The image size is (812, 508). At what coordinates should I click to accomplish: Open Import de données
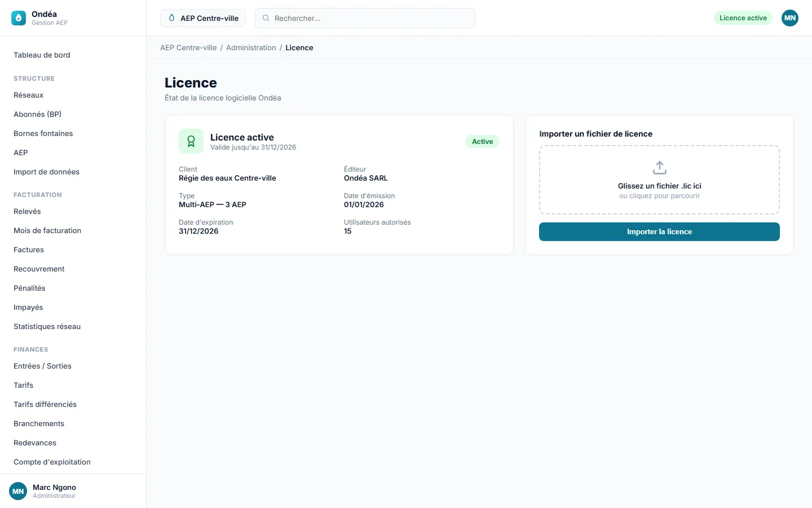tap(73, 172)
